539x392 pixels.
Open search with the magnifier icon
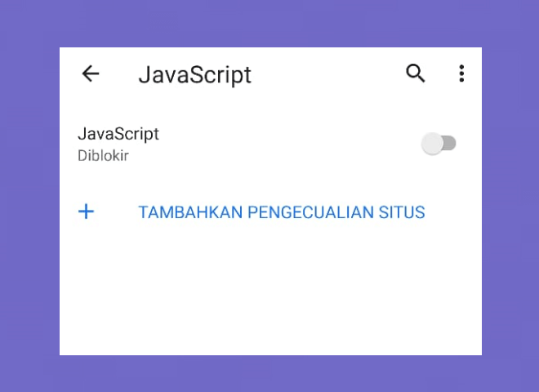415,73
